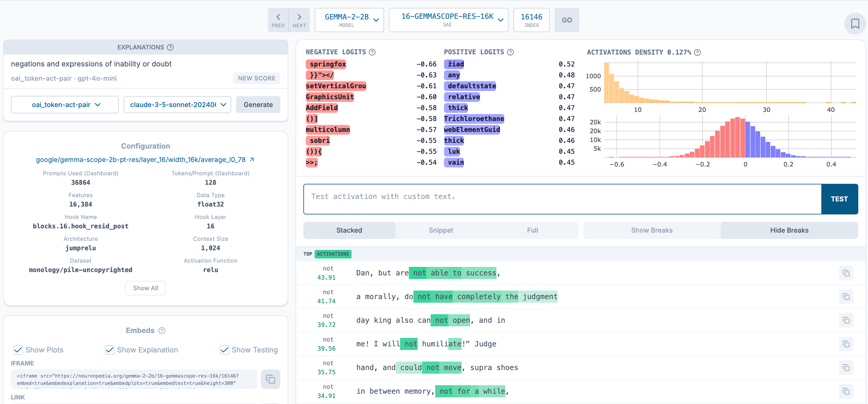This screenshot has width=868, height=404.
Task: Copy the 'not able to success' activation
Action: pos(846,273)
